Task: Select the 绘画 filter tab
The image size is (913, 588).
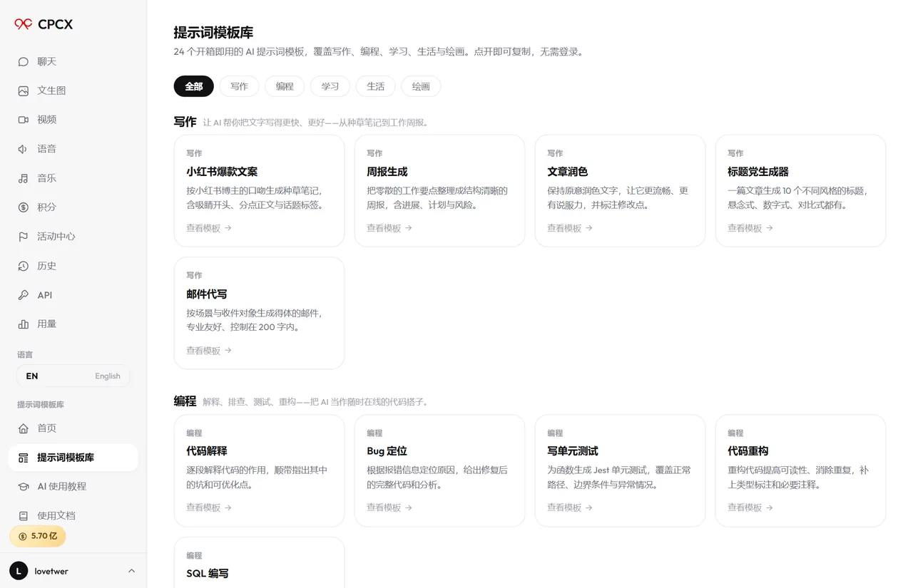Action: click(421, 86)
